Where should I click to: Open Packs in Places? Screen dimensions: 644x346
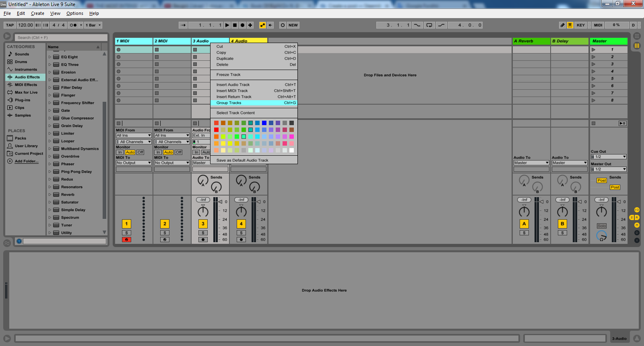click(x=20, y=138)
